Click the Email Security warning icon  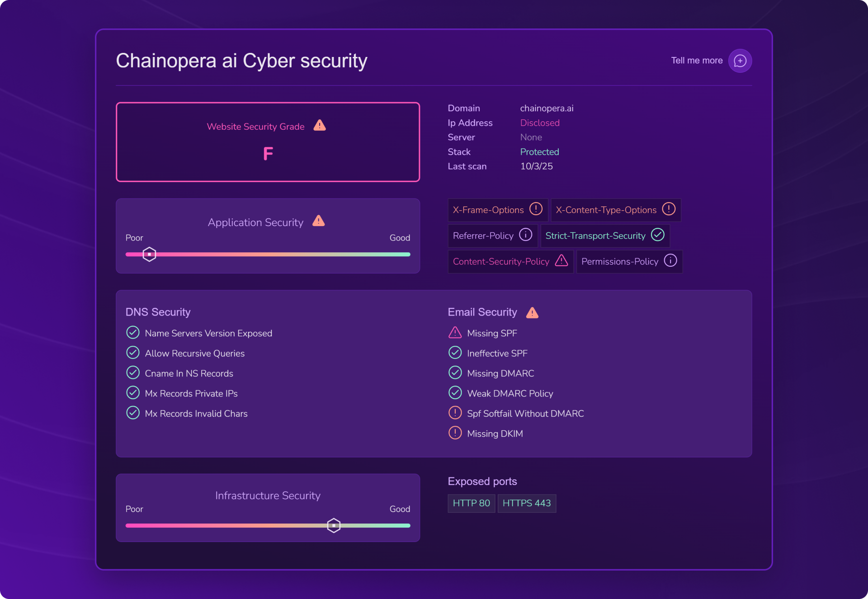click(x=532, y=313)
